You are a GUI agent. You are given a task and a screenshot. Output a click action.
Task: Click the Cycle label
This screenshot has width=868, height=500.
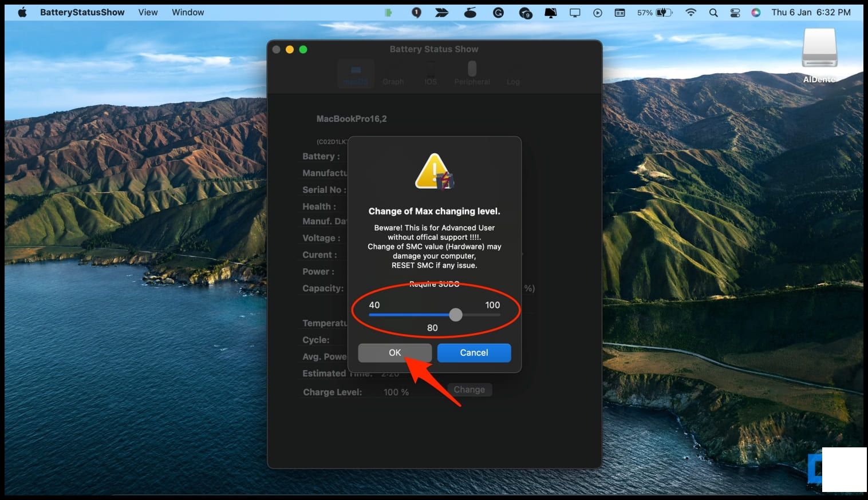click(x=316, y=340)
